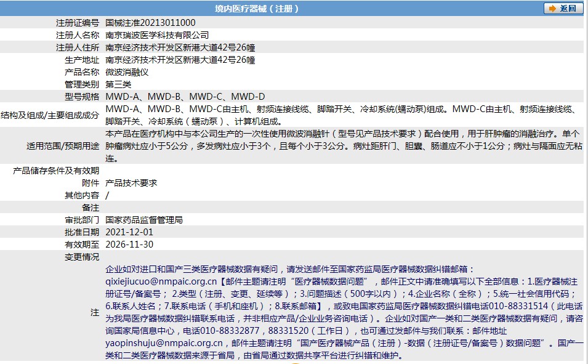Click the 产品技术要求 attachment text

click(x=131, y=183)
